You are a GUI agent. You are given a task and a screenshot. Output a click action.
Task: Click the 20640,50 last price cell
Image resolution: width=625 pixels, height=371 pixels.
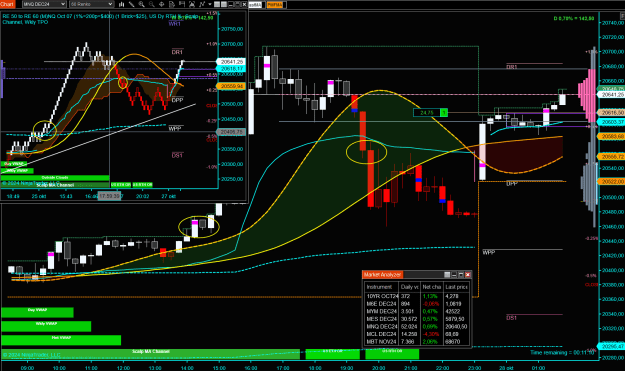click(x=456, y=326)
